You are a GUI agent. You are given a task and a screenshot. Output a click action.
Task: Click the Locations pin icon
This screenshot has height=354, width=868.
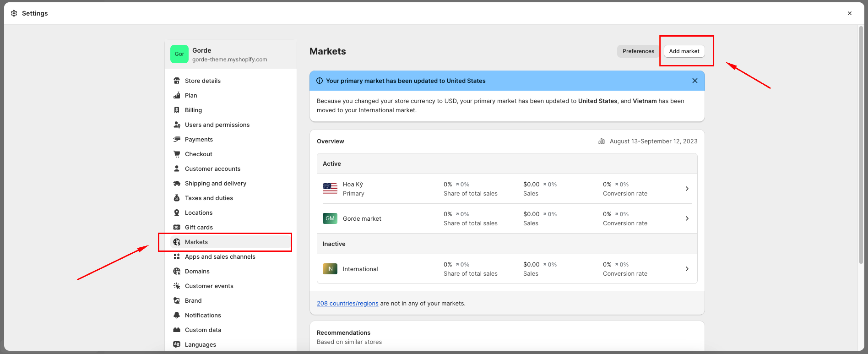coord(177,212)
